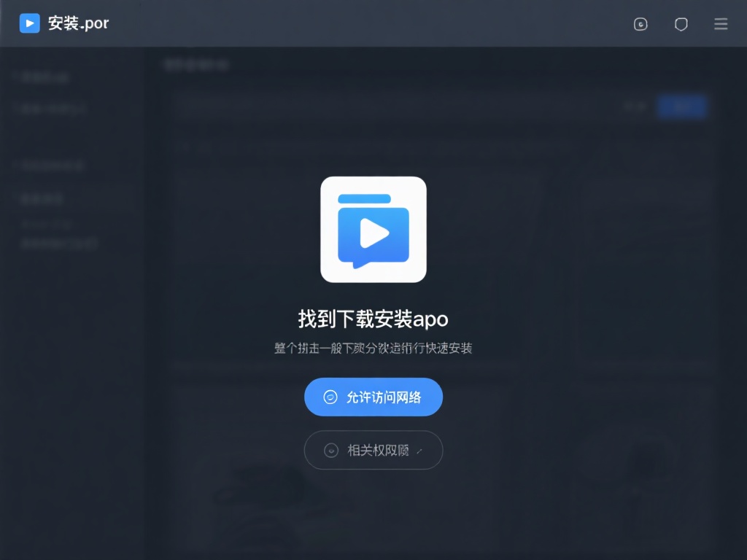Viewport: 747px width, 560px height.
Task: Click the 安装.por title text
Action: 78,23
